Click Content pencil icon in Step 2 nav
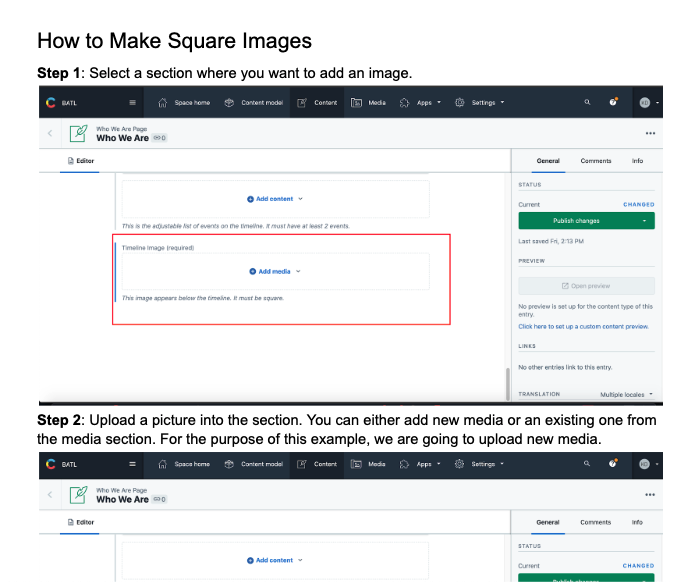This screenshot has width=673, height=582. (x=302, y=464)
